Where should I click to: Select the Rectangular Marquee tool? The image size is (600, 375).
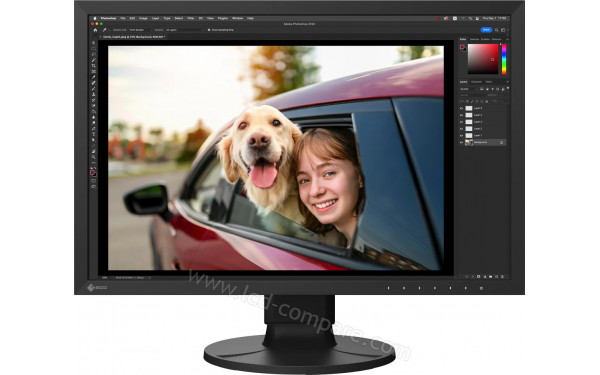point(93,49)
